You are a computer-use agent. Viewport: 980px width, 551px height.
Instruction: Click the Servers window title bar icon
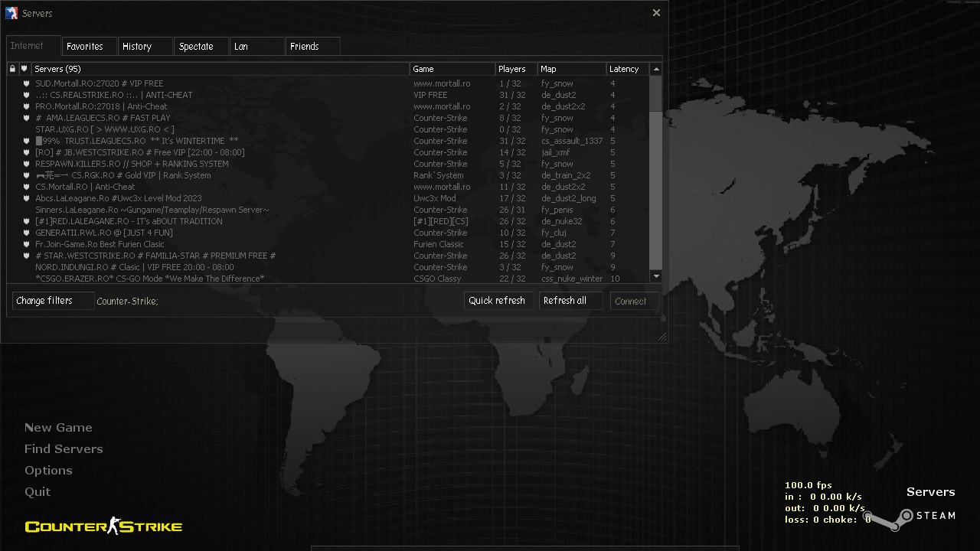10,12
